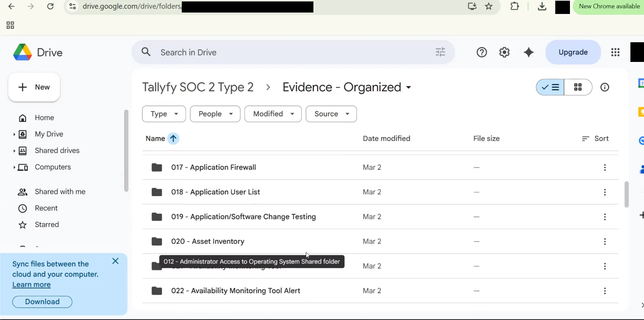The image size is (644, 320).
Task: Expand the Shared drives tree
Action: [x=14, y=151]
